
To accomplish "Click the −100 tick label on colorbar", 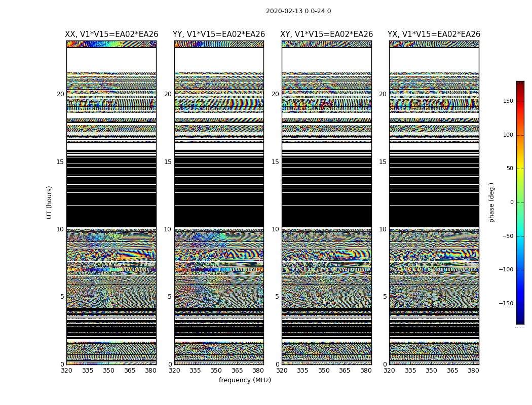I will [x=506, y=269].
